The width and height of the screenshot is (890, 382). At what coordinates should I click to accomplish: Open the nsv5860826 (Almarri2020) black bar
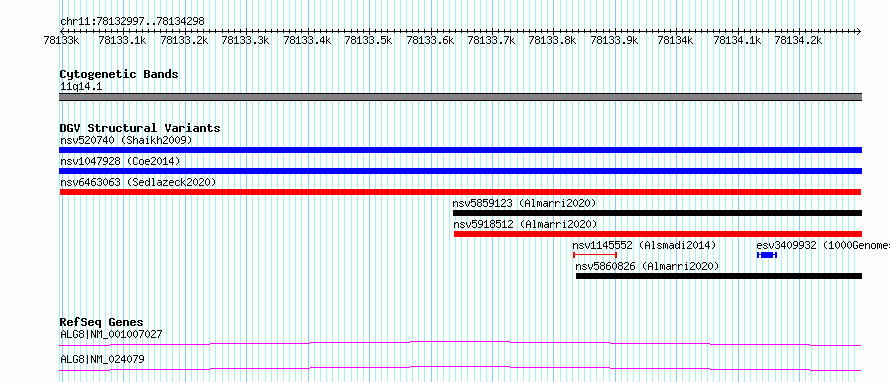click(x=719, y=276)
